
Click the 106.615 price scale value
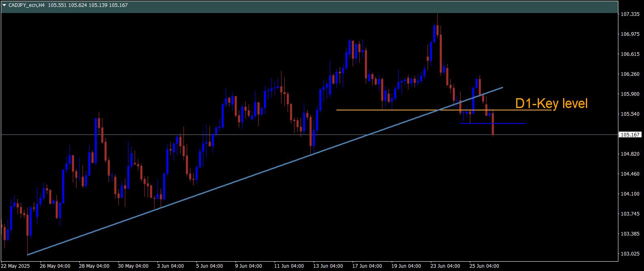[x=630, y=54]
